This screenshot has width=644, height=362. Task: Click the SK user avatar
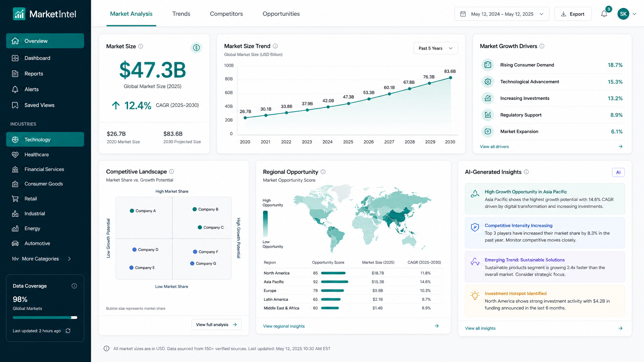point(623,14)
